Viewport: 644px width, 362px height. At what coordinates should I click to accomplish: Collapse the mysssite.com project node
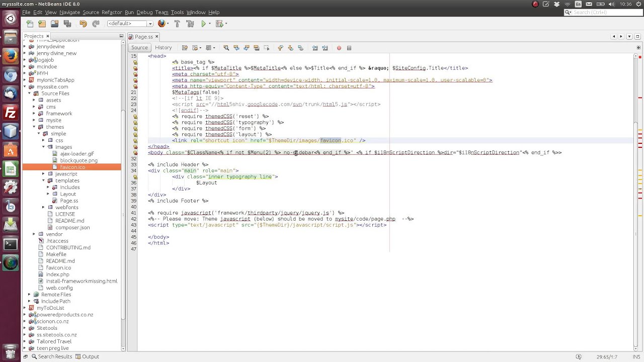coord(25,86)
